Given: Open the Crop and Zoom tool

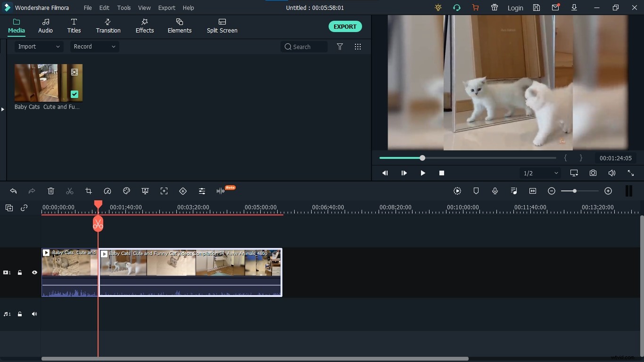Looking at the screenshot, I should [89, 191].
